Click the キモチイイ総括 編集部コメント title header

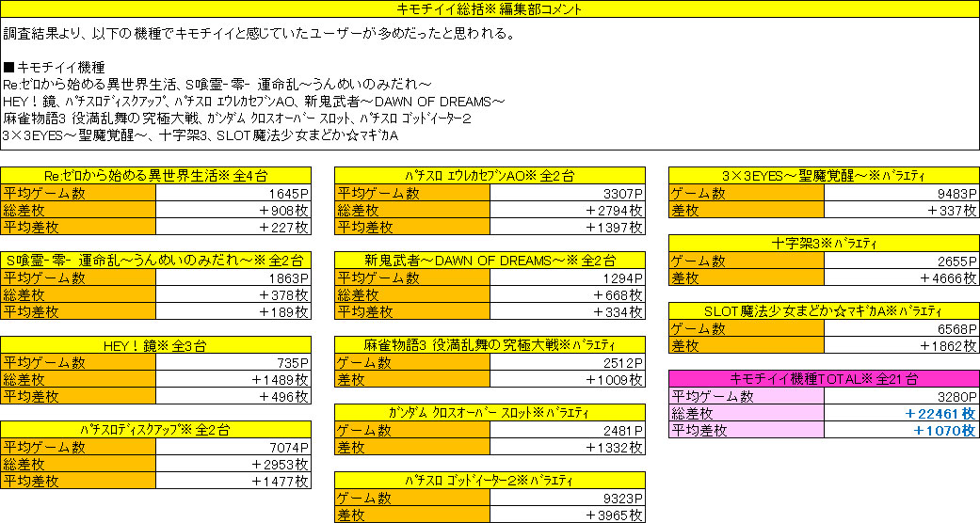[x=490, y=9]
